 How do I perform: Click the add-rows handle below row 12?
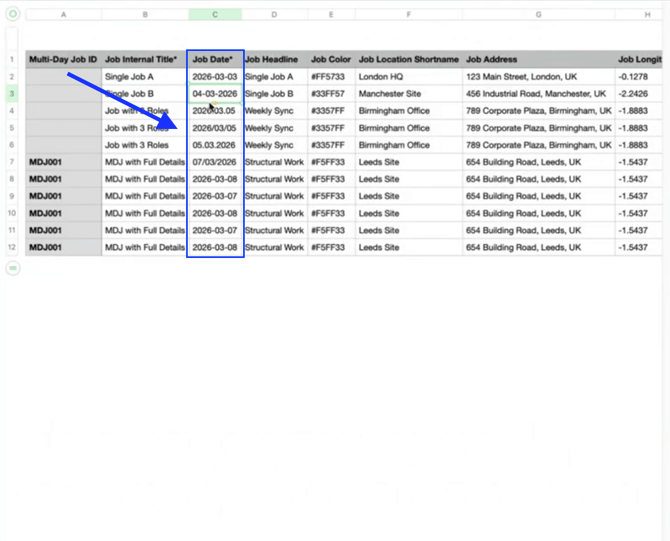pyautogui.click(x=13, y=268)
